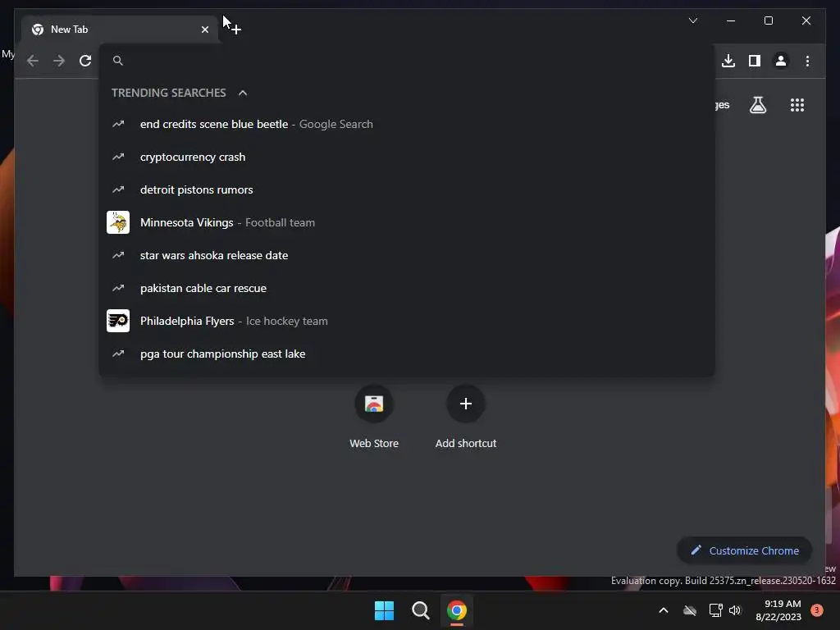Open the tab search dropdown arrow

pyautogui.click(x=692, y=21)
